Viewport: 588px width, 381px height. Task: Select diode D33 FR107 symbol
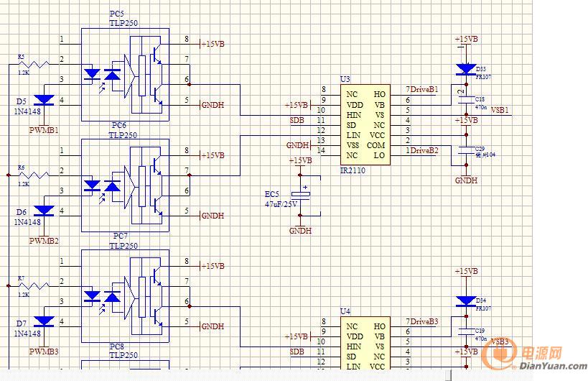click(466, 70)
